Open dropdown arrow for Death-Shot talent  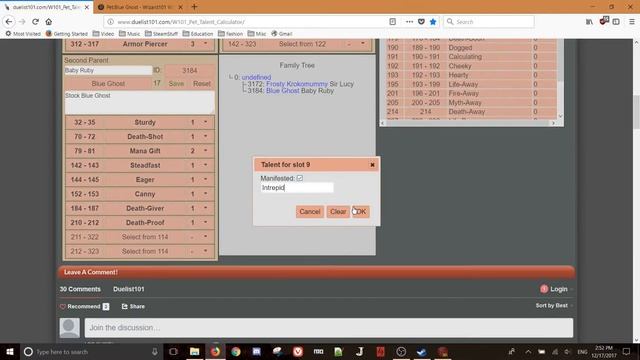click(x=205, y=136)
